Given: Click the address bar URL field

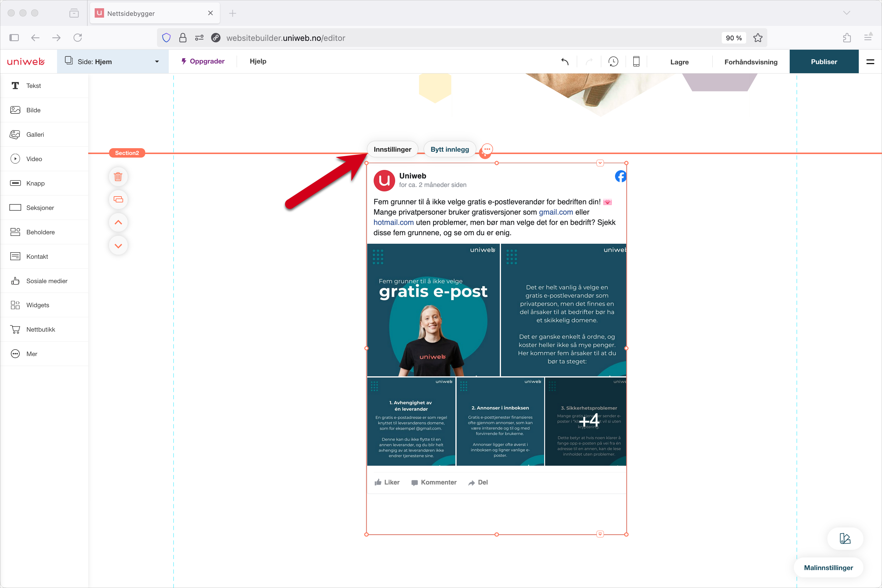Looking at the screenshot, I should pos(462,38).
